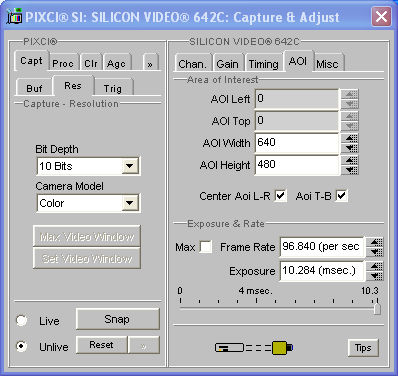The width and height of the screenshot is (398, 376).
Task: Toggle the Aoi T-B checkbox
Action: point(341,196)
